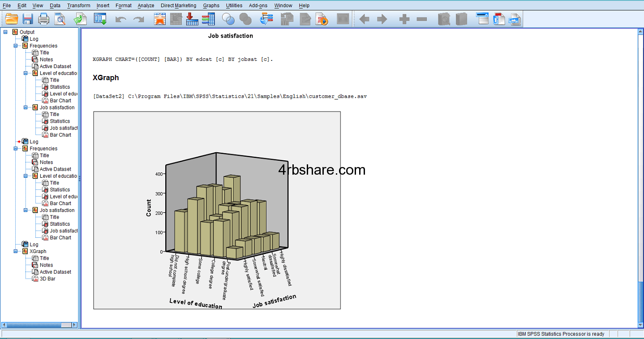Select the Title item under XGraph
Image resolution: width=644 pixels, height=339 pixels.
[x=44, y=258]
